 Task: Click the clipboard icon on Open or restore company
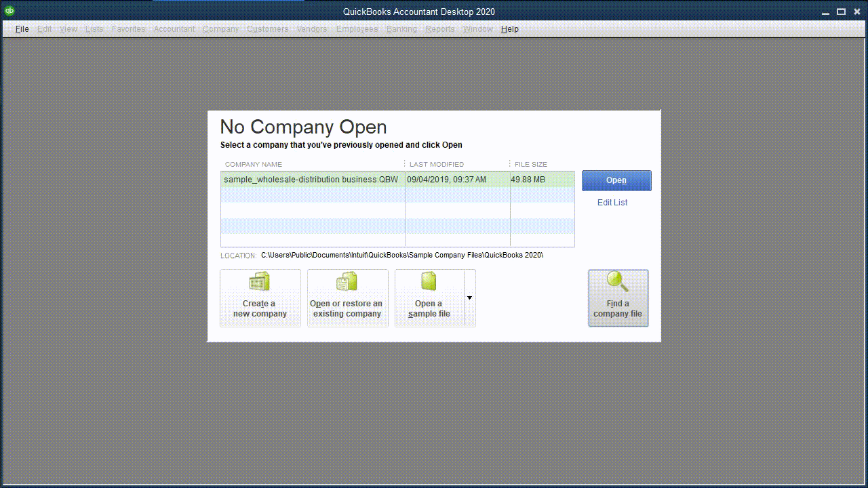tap(347, 282)
